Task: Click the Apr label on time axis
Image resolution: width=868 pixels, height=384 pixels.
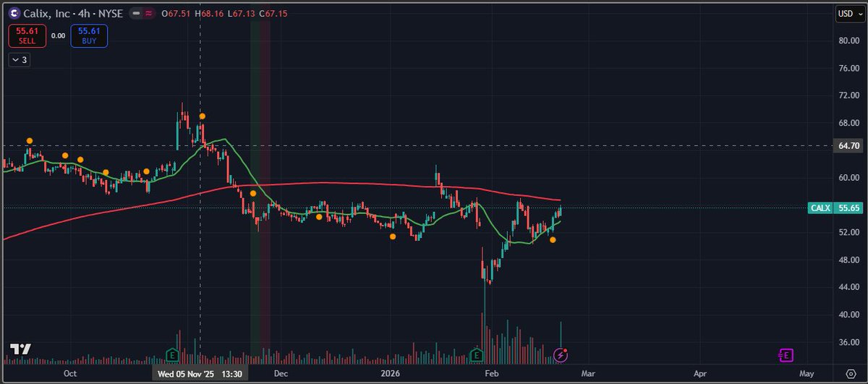Action: [700, 374]
